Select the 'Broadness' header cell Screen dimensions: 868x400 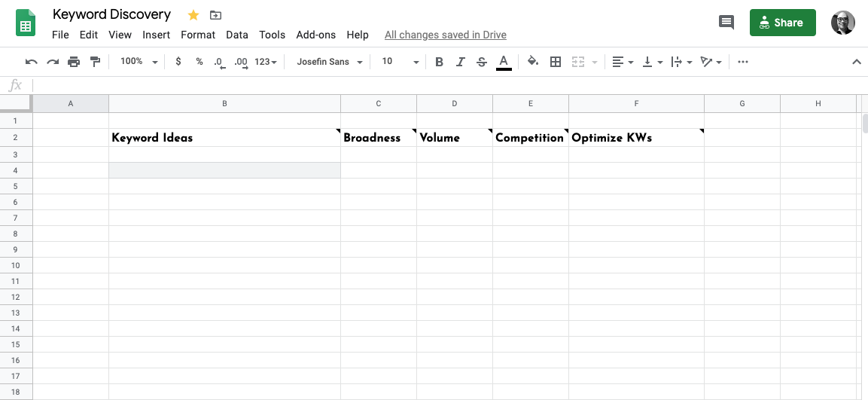(x=379, y=138)
